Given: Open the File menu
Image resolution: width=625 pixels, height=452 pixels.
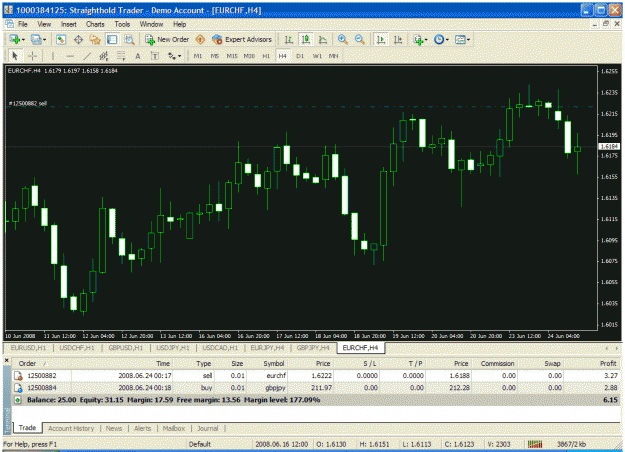Looking at the screenshot, I should pos(23,24).
